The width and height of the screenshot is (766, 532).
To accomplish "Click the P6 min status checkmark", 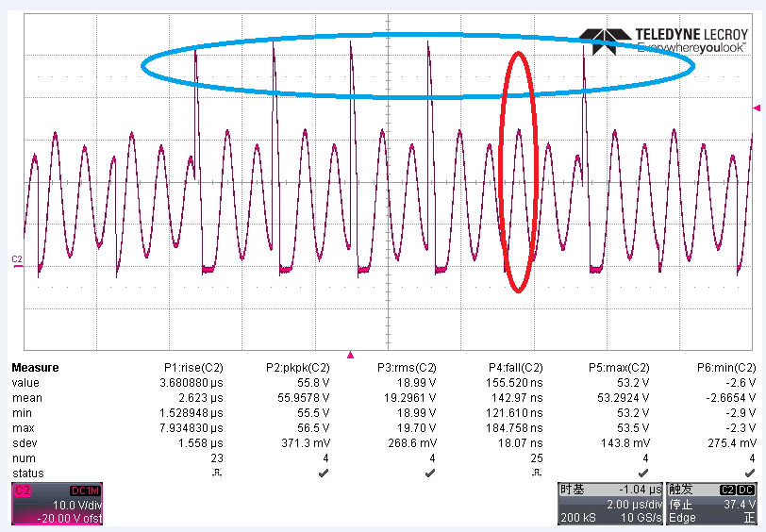I will tap(750, 473).
